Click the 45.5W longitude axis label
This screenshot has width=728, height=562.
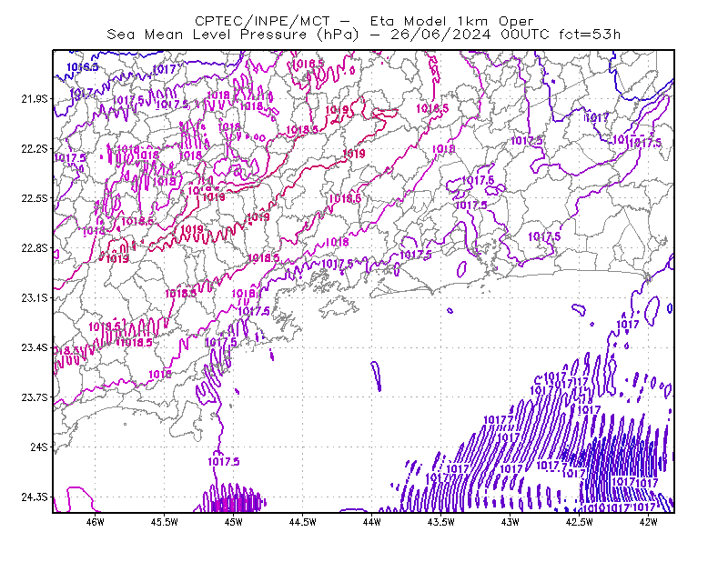click(x=165, y=522)
